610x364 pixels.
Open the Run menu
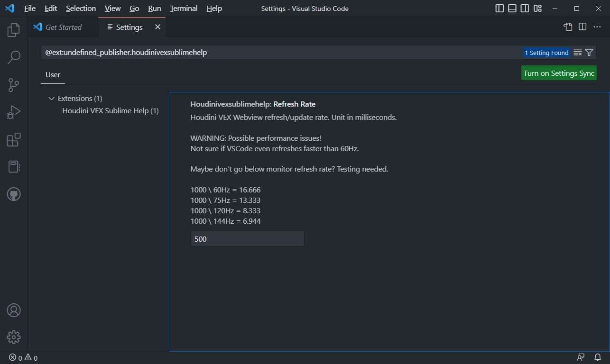pyautogui.click(x=155, y=9)
